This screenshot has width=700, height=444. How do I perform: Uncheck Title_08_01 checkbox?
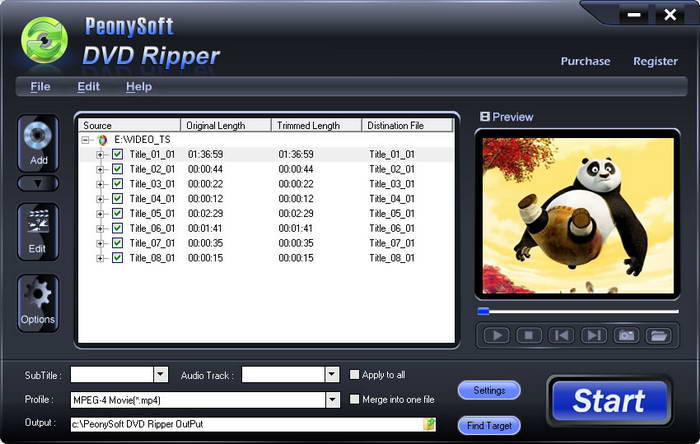click(x=117, y=257)
